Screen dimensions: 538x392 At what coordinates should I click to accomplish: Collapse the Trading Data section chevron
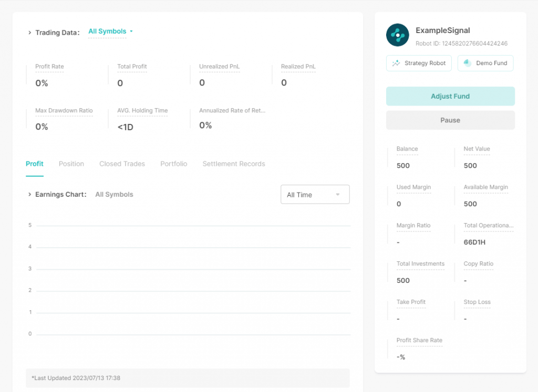coord(29,33)
